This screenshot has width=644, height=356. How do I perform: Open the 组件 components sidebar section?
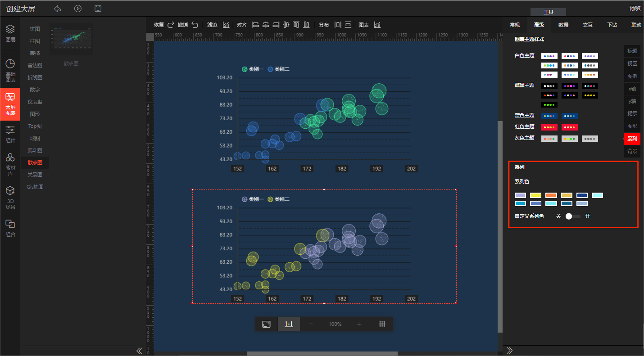tap(10, 134)
